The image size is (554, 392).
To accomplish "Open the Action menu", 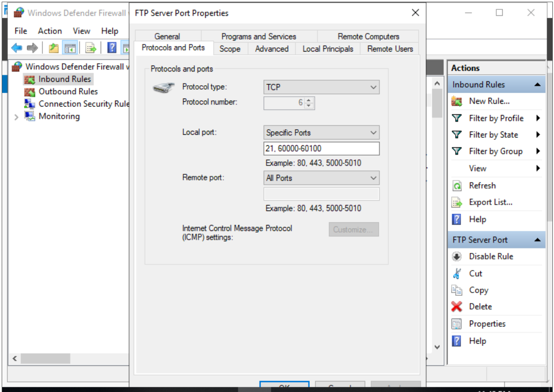I will click(x=50, y=31).
